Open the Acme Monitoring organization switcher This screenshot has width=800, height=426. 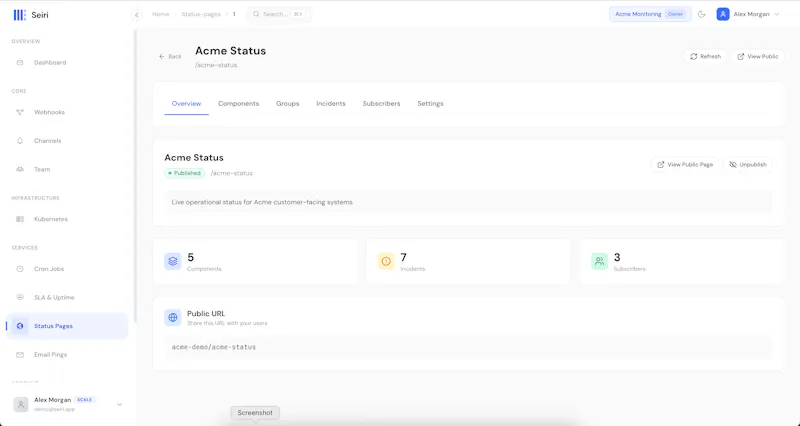pyautogui.click(x=650, y=14)
